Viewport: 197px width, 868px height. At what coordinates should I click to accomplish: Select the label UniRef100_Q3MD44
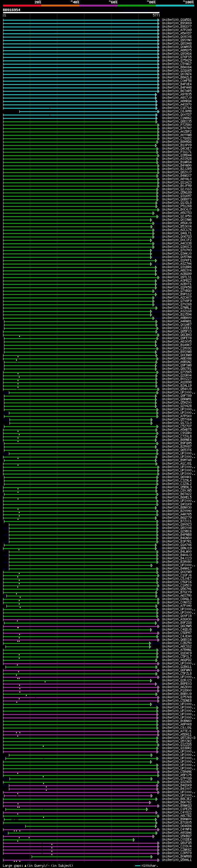pos(177,155)
